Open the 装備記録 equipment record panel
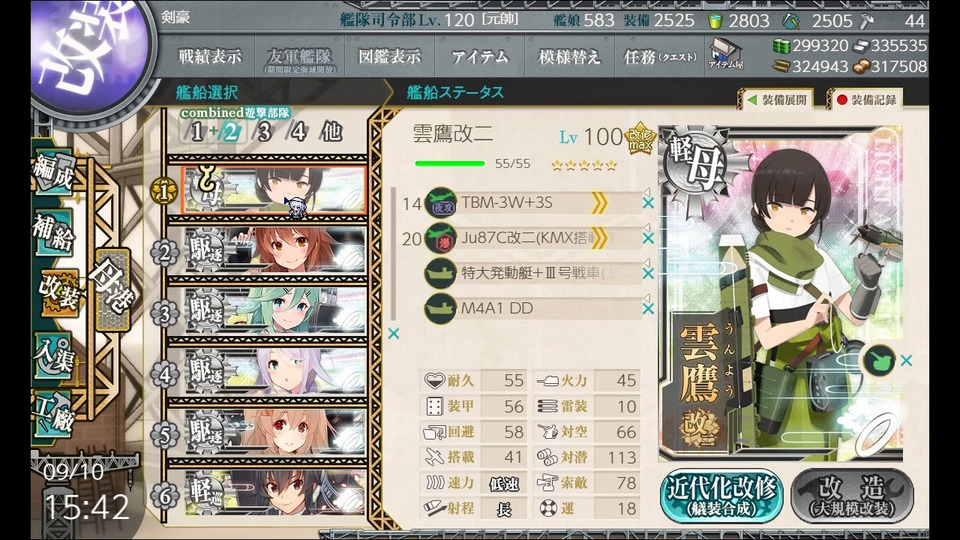Screen dimensions: 960x540 pyautogui.click(x=864, y=100)
